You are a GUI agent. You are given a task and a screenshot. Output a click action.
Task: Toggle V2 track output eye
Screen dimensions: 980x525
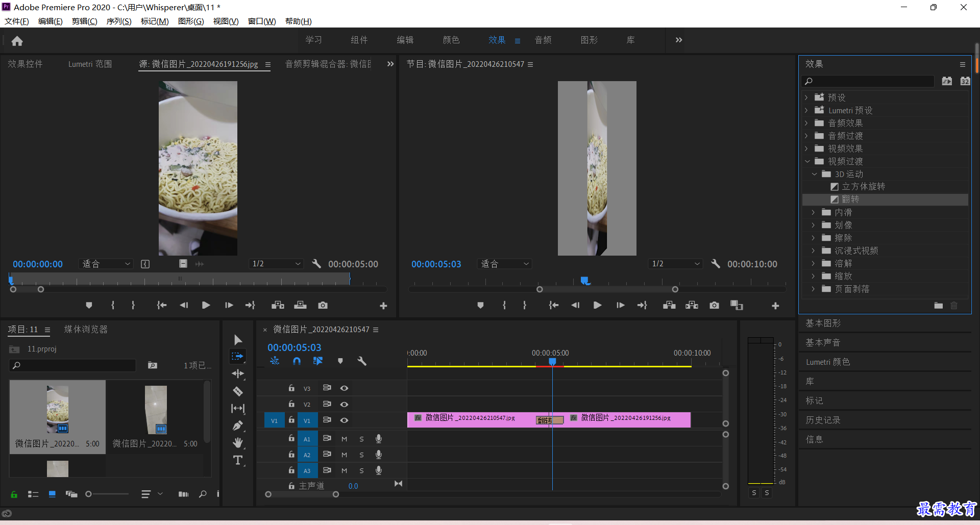pos(345,404)
